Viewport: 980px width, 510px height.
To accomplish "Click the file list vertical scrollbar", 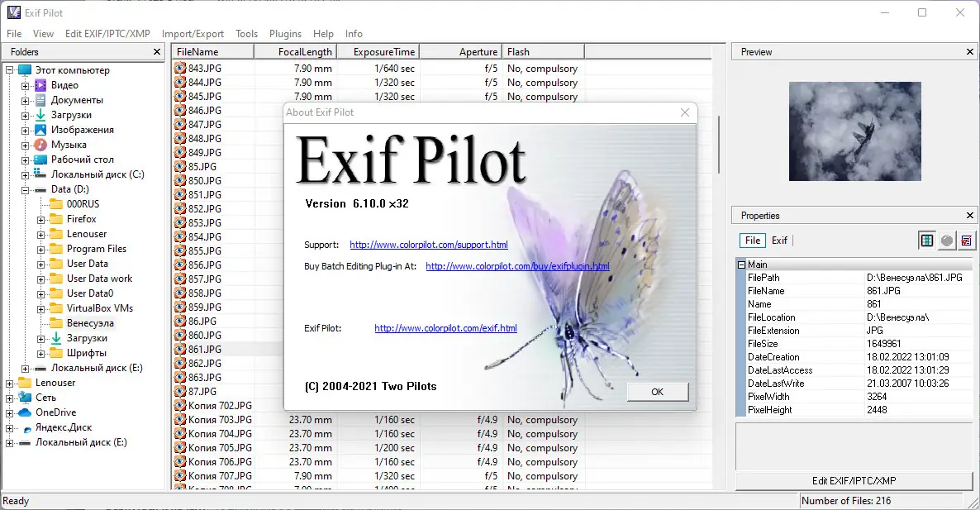I will [x=719, y=144].
